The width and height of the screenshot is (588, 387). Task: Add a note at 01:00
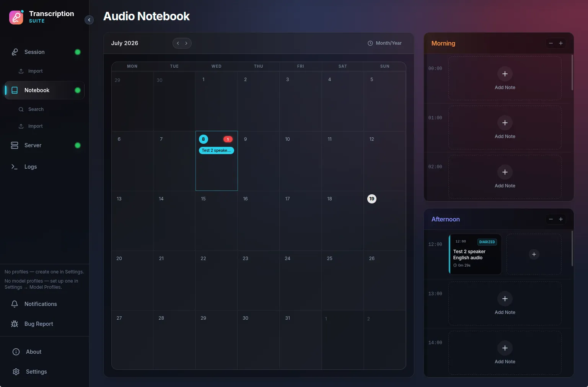click(x=505, y=127)
